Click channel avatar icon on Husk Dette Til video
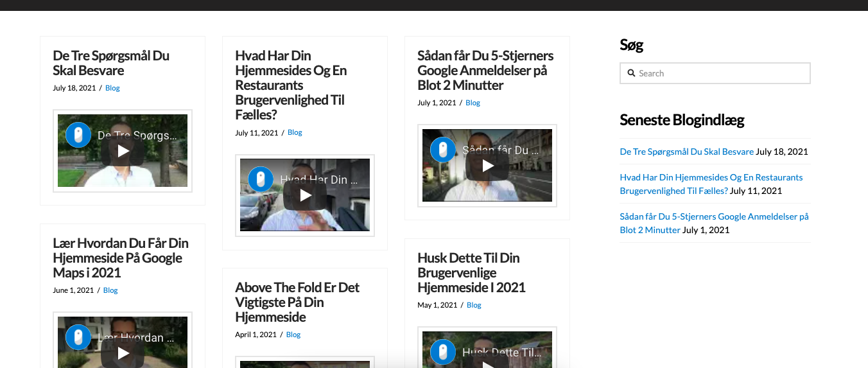 (443, 352)
